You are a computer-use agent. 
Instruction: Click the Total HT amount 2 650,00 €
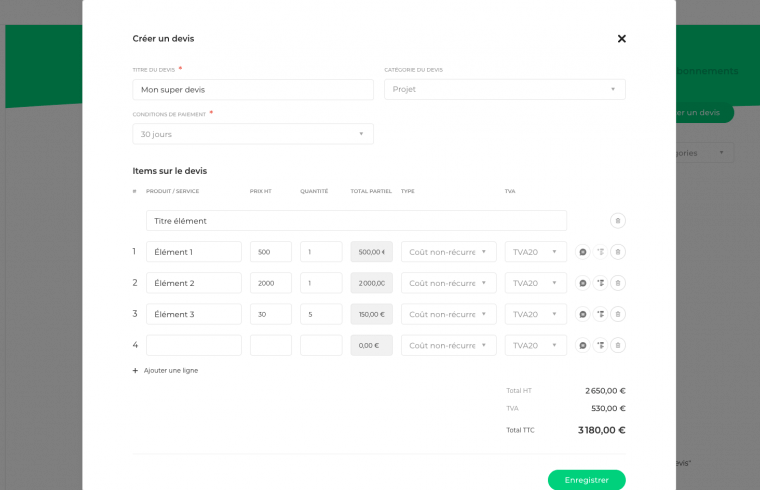(x=605, y=391)
